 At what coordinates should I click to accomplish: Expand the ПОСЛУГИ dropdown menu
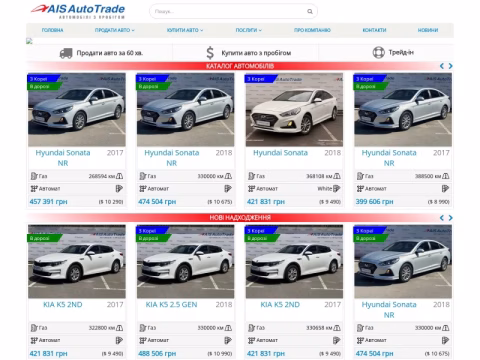pyautogui.click(x=249, y=30)
